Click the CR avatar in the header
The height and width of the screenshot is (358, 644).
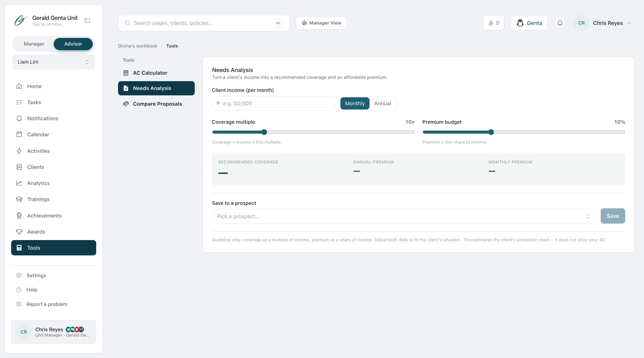click(x=581, y=23)
